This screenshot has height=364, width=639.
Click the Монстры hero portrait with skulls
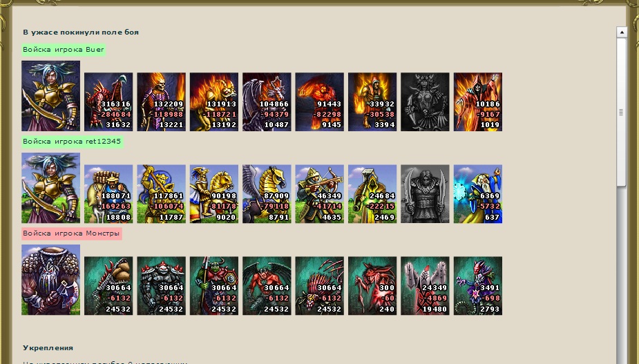coord(51,280)
